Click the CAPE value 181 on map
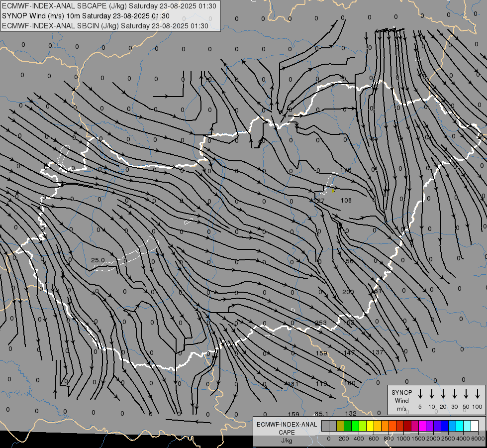This screenshot has width=487, height=448. click(293, 384)
